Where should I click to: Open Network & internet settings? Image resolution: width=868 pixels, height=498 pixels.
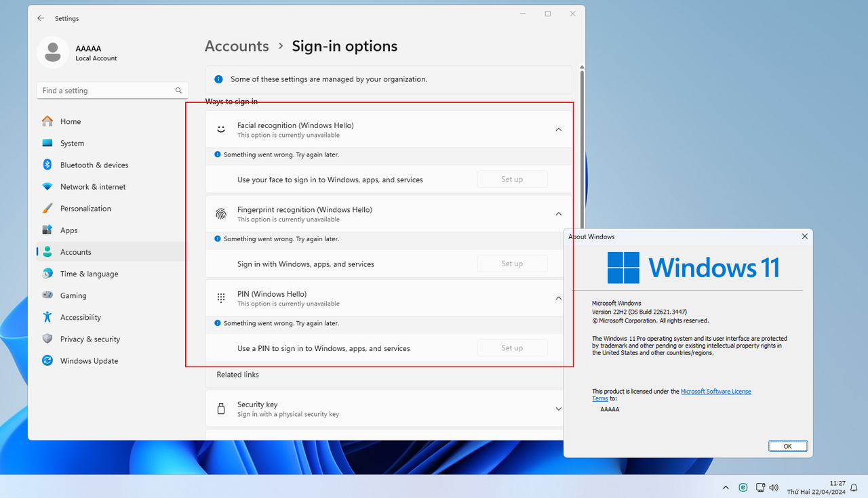[112, 186]
